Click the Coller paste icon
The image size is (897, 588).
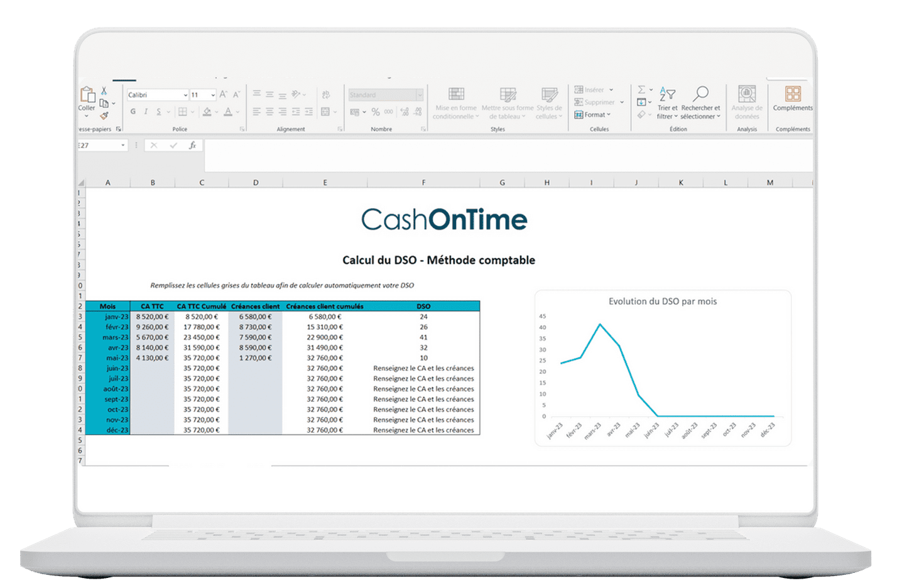click(x=87, y=94)
